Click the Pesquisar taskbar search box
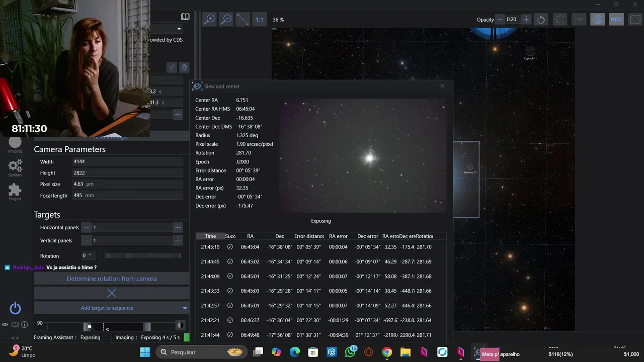This screenshot has height=362, width=644. click(201, 352)
